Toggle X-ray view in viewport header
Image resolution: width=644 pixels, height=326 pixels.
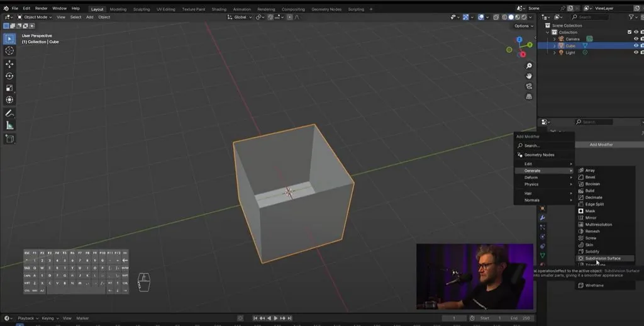(496, 17)
